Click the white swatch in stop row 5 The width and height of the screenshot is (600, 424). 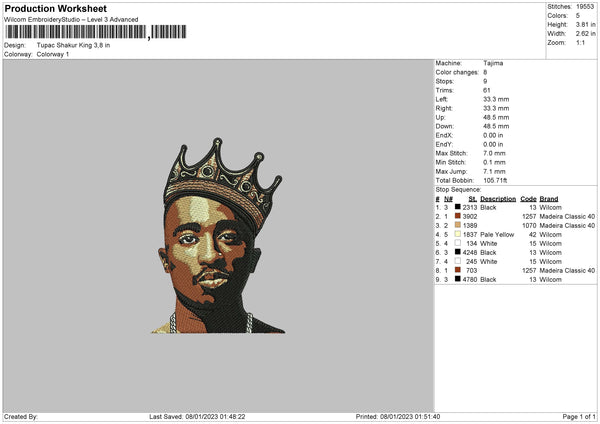[x=457, y=243]
